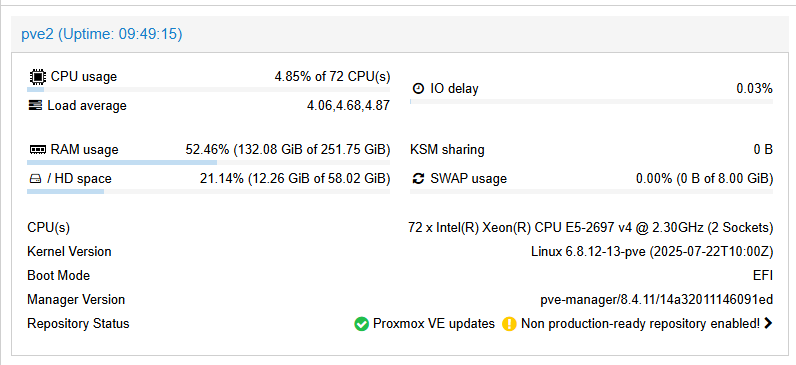Click the IO delay progress bar
The width and height of the screenshot is (796, 365).
(591, 102)
